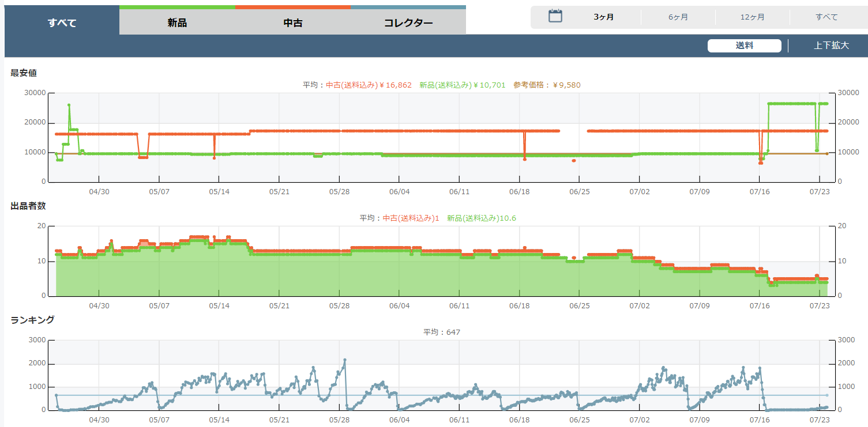
Task: Toggle 中古(送料込み) legend in 最安値 chart
Action: pyautogui.click(x=369, y=85)
